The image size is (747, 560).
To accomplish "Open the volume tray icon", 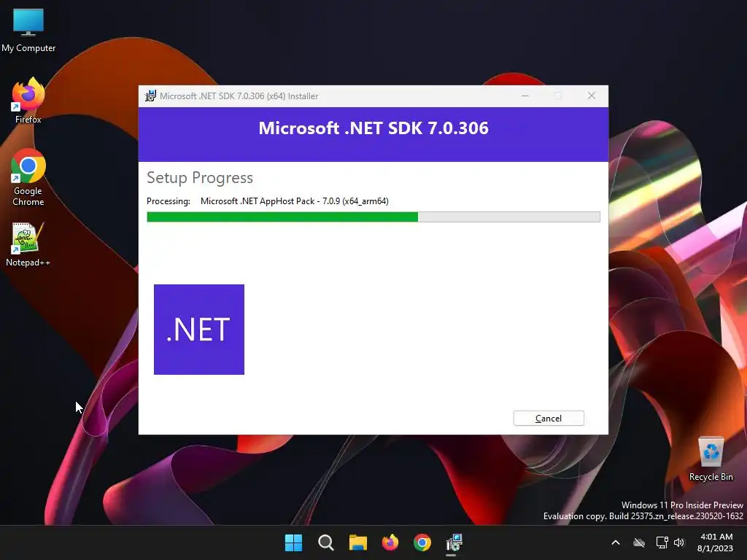I will [679, 542].
